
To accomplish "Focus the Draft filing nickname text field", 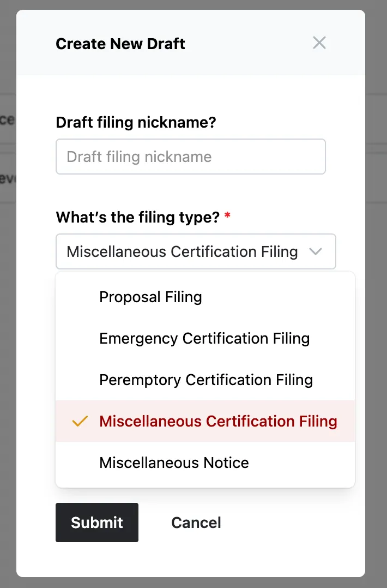I will point(190,157).
